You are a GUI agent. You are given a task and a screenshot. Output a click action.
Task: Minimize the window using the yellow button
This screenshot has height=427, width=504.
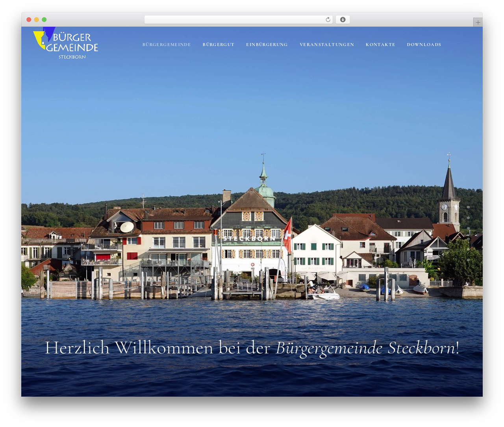[37, 20]
